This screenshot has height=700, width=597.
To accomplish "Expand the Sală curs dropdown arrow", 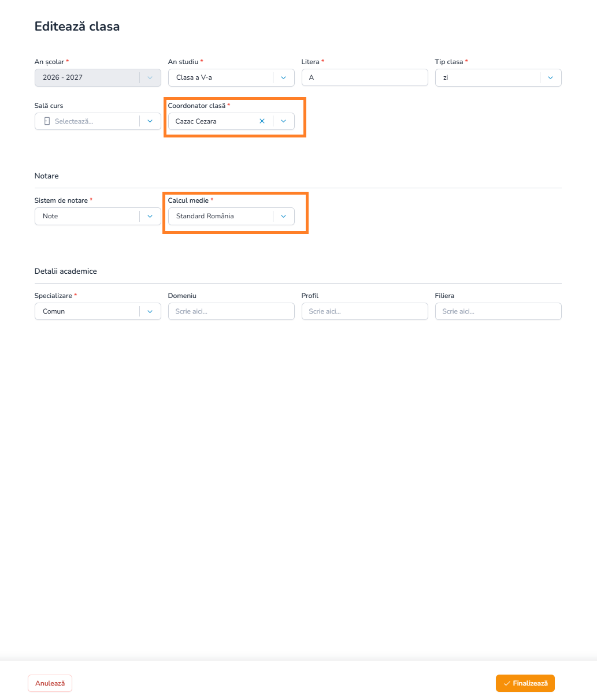I will (150, 121).
